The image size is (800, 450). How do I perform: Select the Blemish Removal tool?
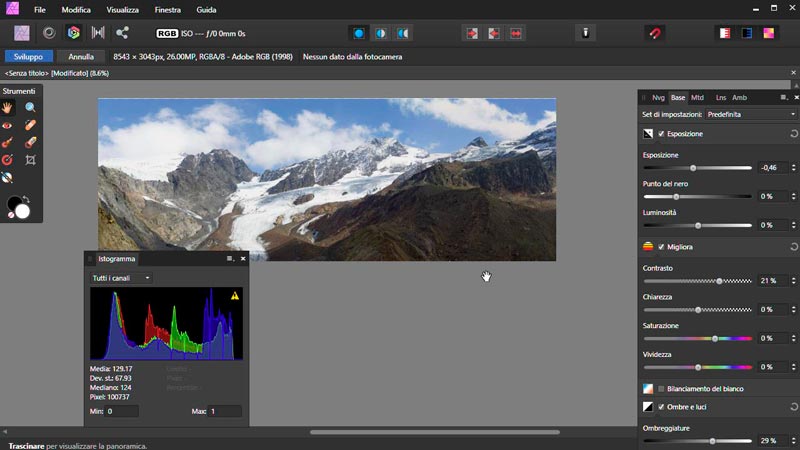(x=31, y=125)
